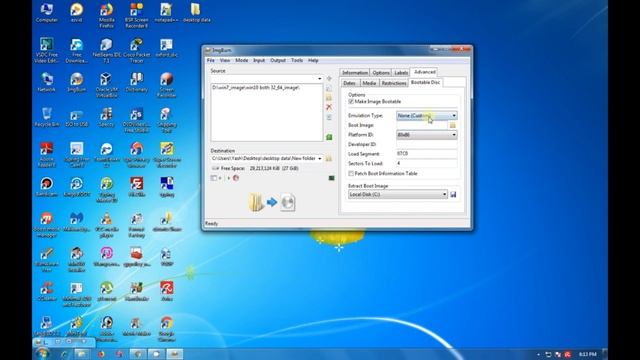This screenshot has height=360, width=640.
Task: Open the View menu
Action: pyautogui.click(x=225, y=60)
